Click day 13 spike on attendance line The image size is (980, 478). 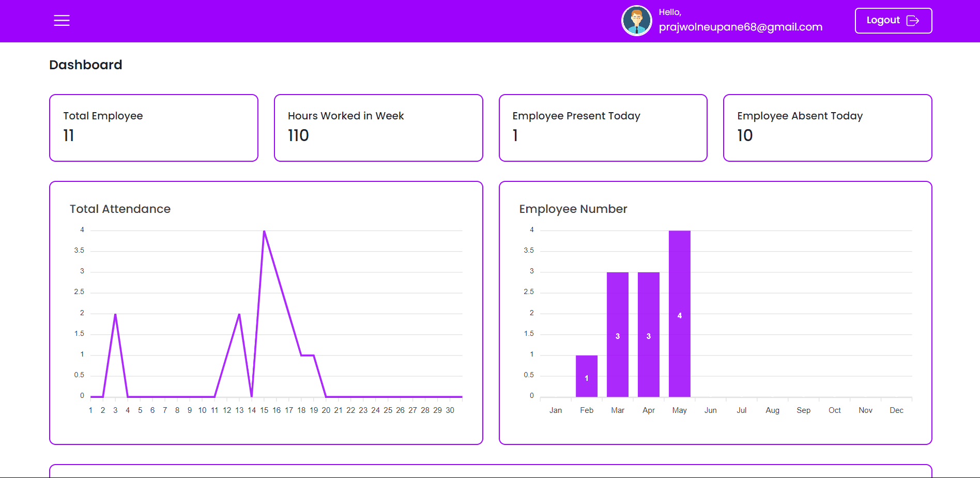coord(239,314)
